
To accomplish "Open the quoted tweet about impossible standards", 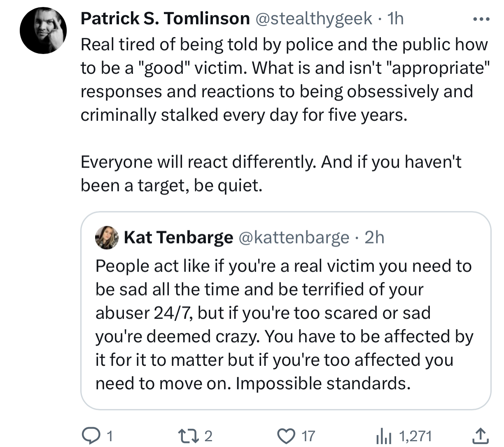I will (286, 311).
